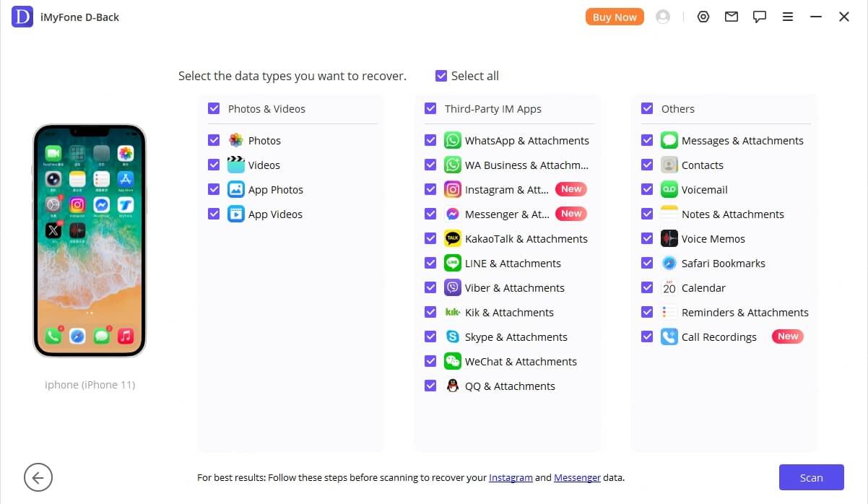The width and height of the screenshot is (868, 504).
Task: Open the account profile menu
Action: coord(663,16)
